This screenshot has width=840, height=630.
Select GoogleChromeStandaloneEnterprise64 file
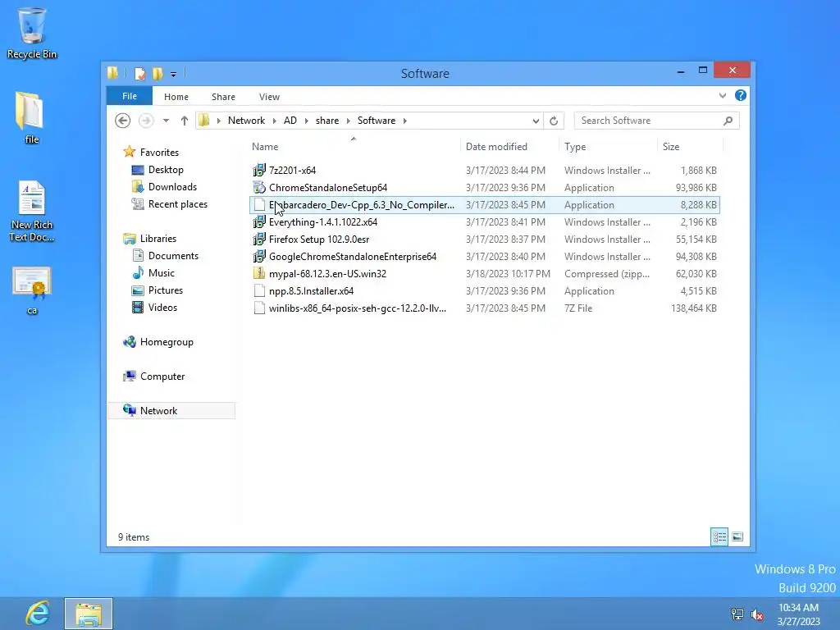(485, 256)
